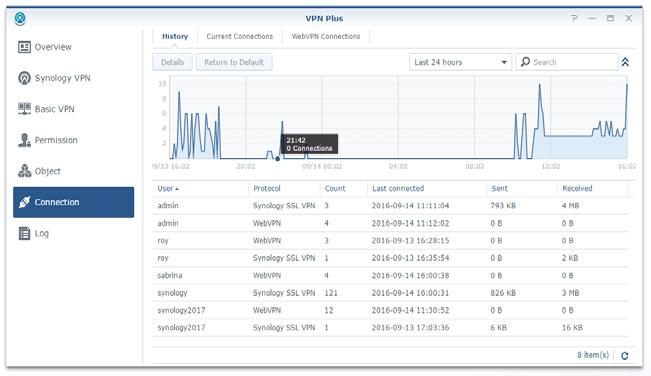Click the timestamp 2016-09-14 11:11:04
The image size is (651, 376).
[x=410, y=206]
